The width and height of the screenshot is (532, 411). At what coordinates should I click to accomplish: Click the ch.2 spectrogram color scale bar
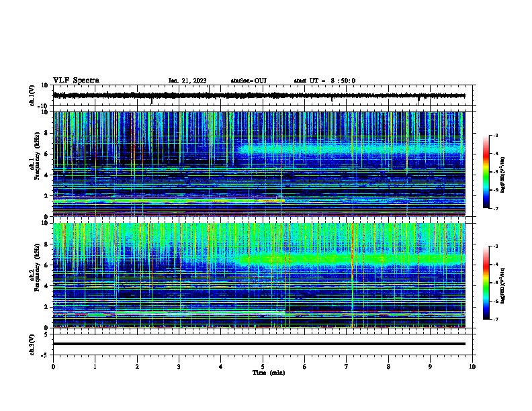point(486,283)
